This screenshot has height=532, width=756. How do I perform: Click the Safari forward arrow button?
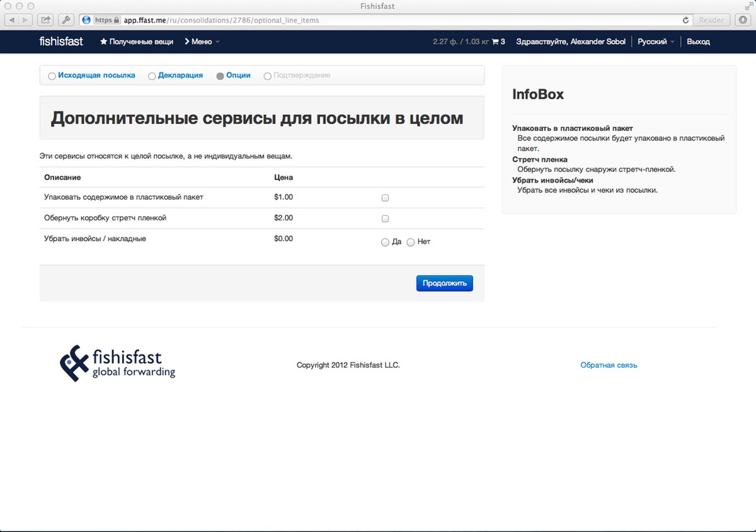[25, 20]
